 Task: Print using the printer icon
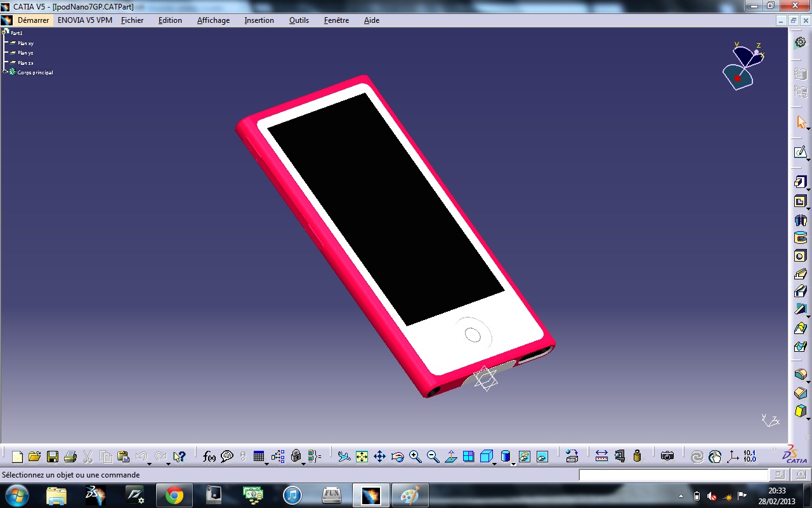70,456
